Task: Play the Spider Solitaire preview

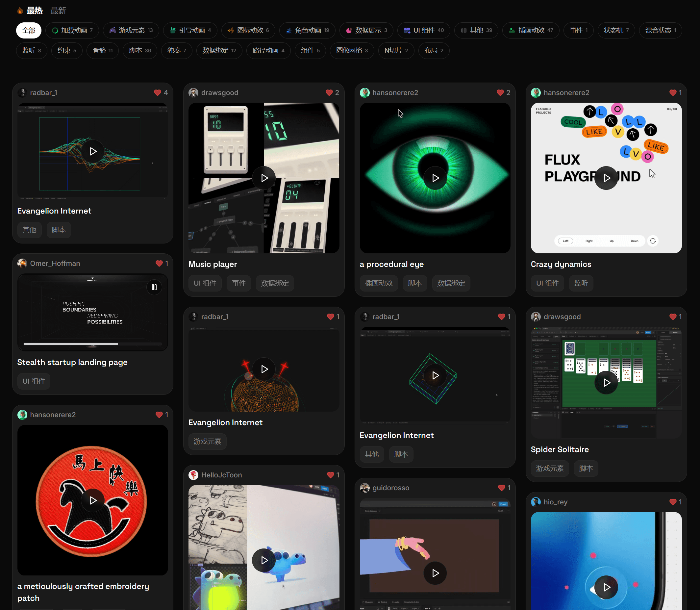Action: click(x=606, y=383)
